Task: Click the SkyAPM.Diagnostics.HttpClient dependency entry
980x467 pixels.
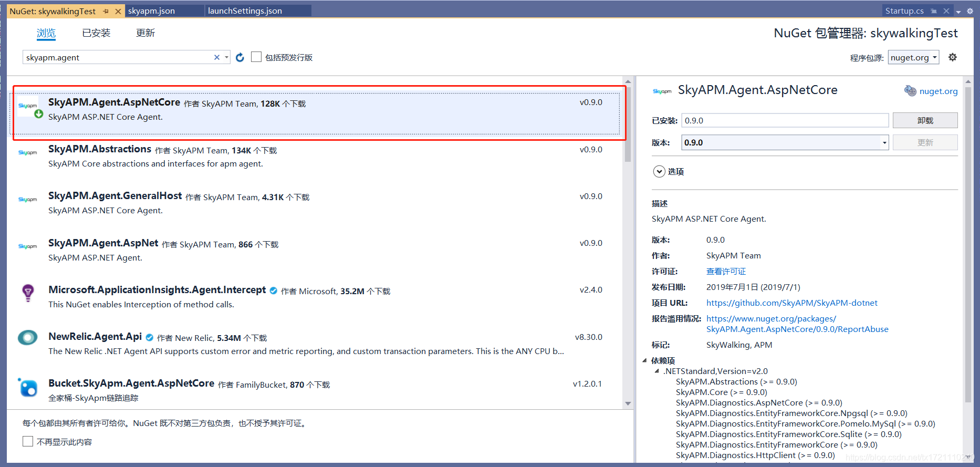Action: (x=755, y=455)
